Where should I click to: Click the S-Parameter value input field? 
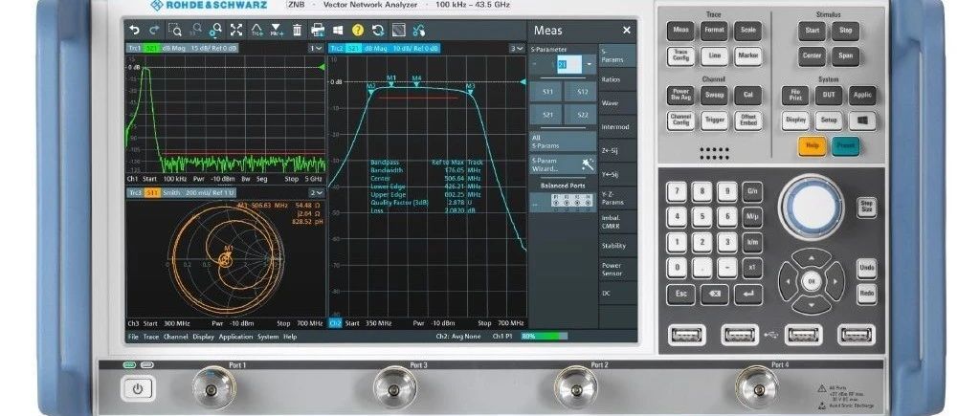pyautogui.click(x=568, y=64)
